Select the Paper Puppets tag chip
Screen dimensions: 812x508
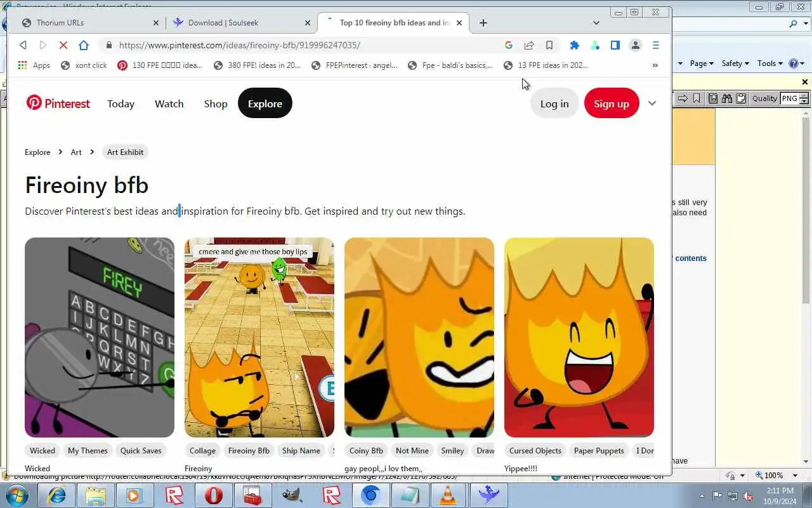point(599,450)
